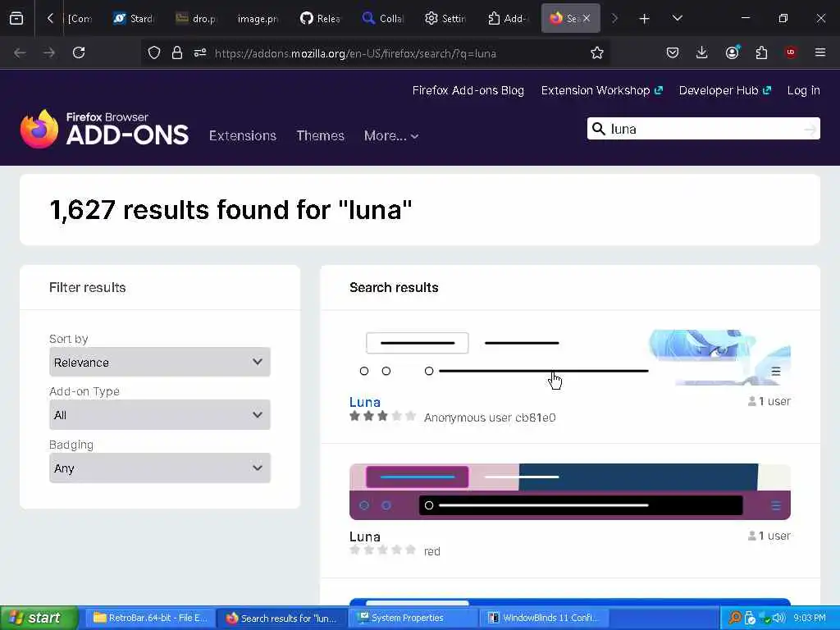
Task: Open the Developer Hub link
Action: tap(725, 90)
